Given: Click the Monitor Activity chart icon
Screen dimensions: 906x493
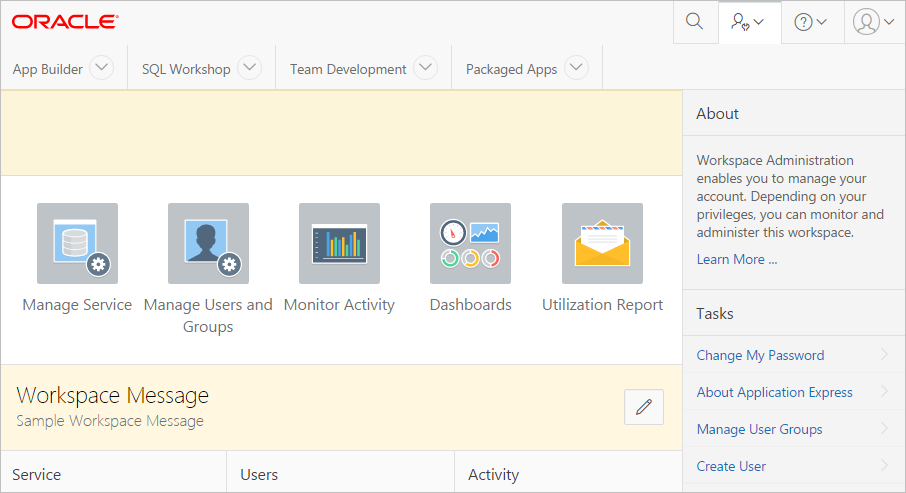Looking at the screenshot, I should [x=339, y=244].
